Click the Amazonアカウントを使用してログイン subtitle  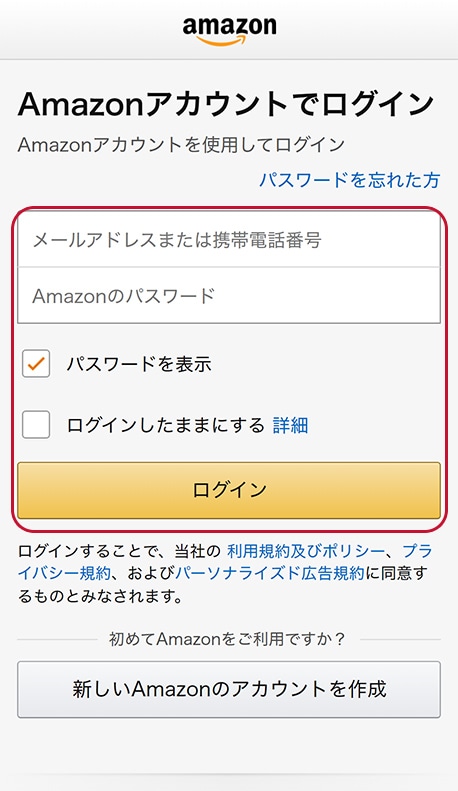pos(182,145)
